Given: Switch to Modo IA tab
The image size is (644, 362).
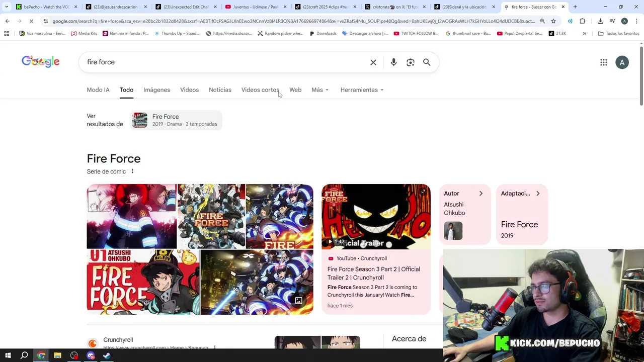Looking at the screenshot, I should tap(98, 90).
